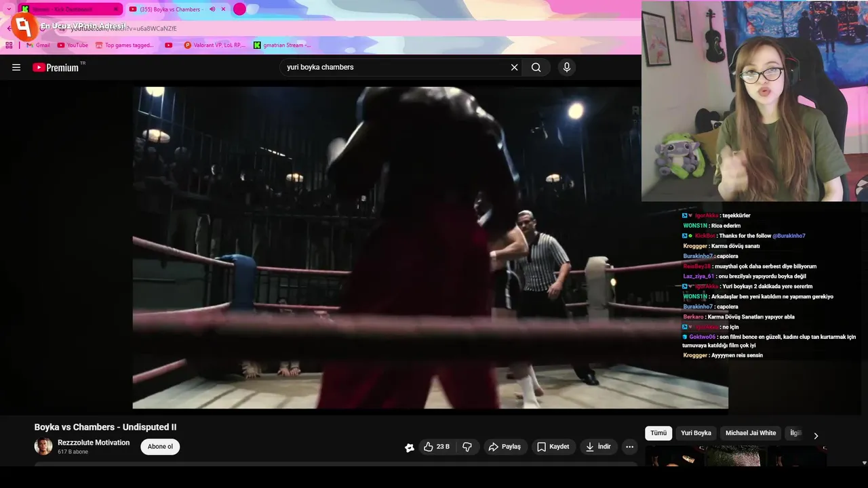Click the webcam overlay feed
Viewport: 868px width, 488px height.
[x=755, y=101]
